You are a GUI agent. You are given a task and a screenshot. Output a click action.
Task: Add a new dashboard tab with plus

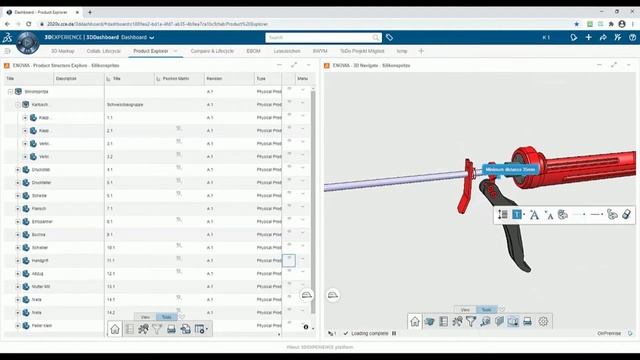(x=421, y=51)
